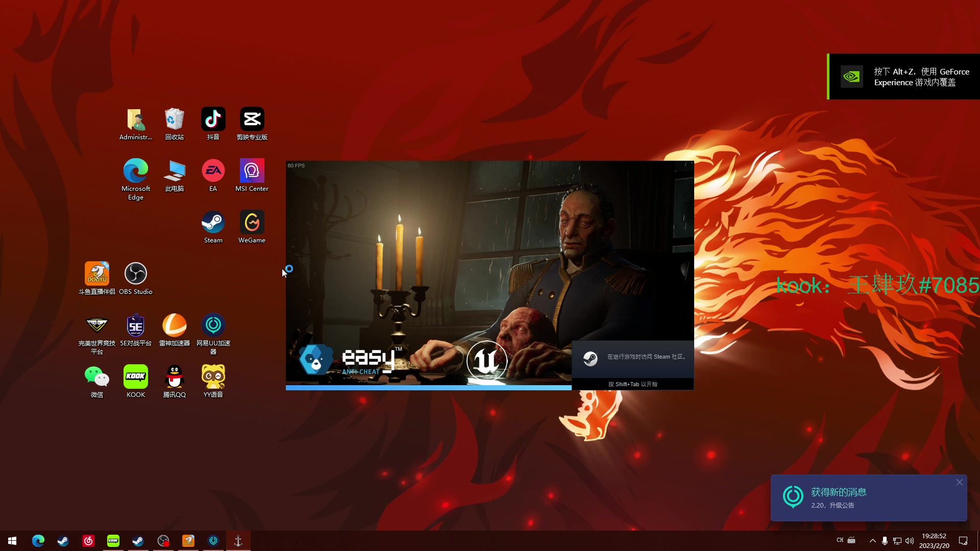
Task: Select the Microsoft Edge desktop shortcut
Action: pyautogui.click(x=136, y=179)
